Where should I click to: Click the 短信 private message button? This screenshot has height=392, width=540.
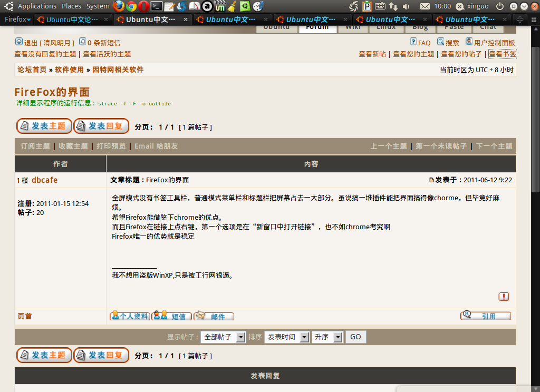pos(171,316)
